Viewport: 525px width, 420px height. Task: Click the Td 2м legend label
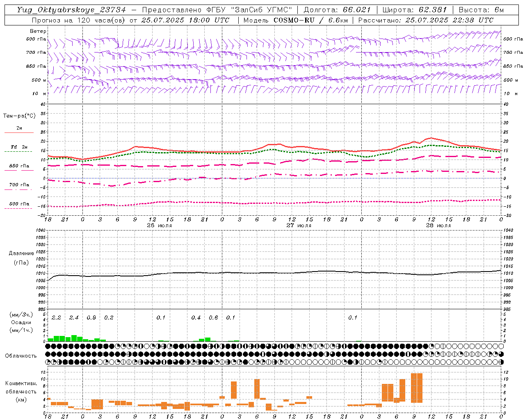[x=19, y=147]
